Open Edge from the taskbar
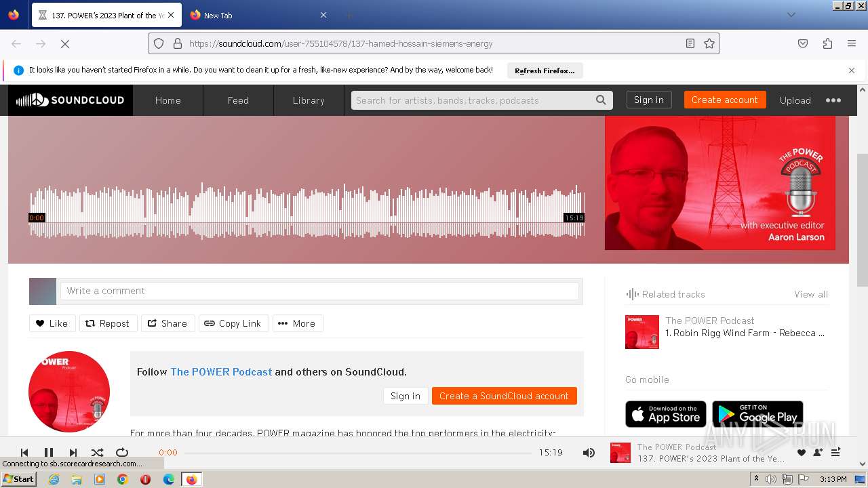Viewport: 868px width, 488px height. coord(168,479)
